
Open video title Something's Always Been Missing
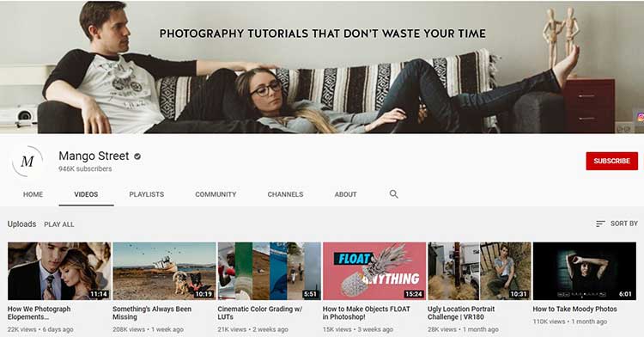(152, 313)
